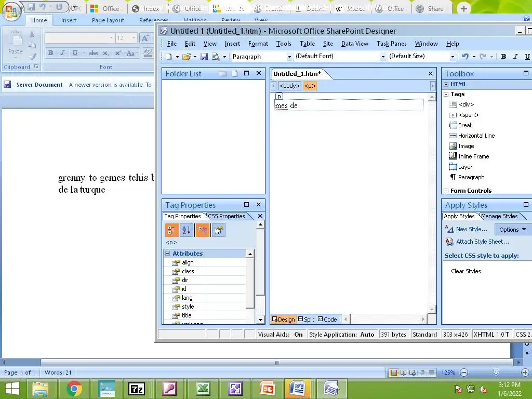The height and width of the screenshot is (399, 532).
Task: Click the New Style... link
Action: (471, 229)
